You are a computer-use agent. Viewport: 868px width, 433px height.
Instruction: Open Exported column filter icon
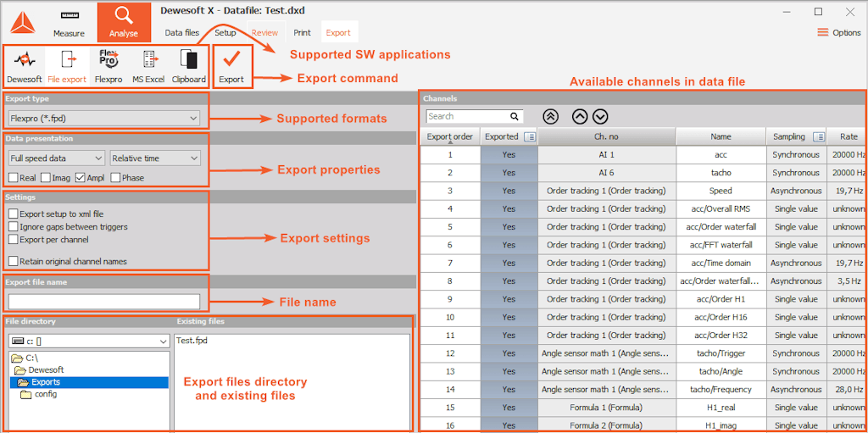coord(529,136)
